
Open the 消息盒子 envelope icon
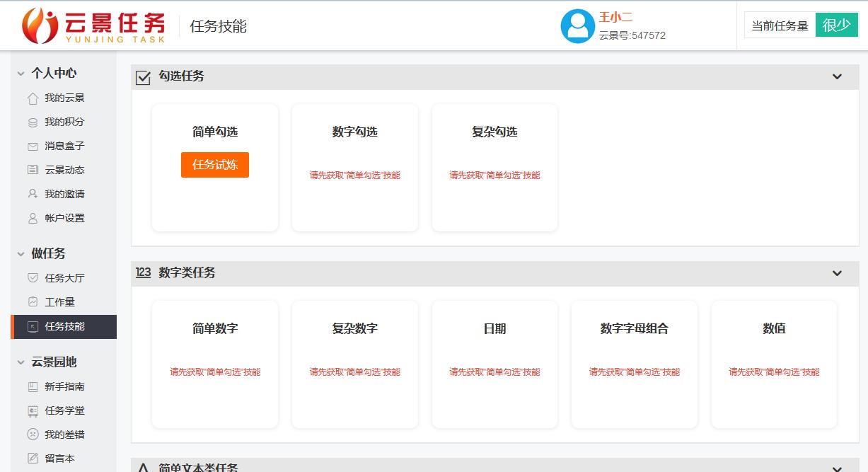click(33, 146)
